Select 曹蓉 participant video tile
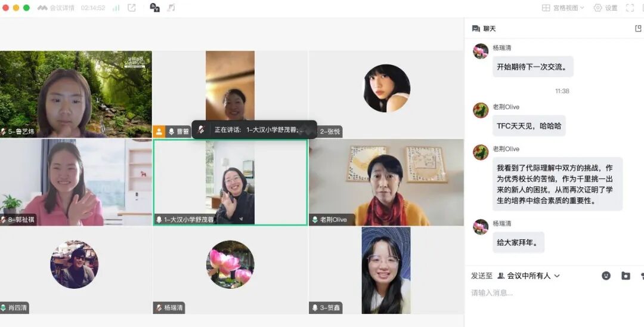 [x=230, y=94]
